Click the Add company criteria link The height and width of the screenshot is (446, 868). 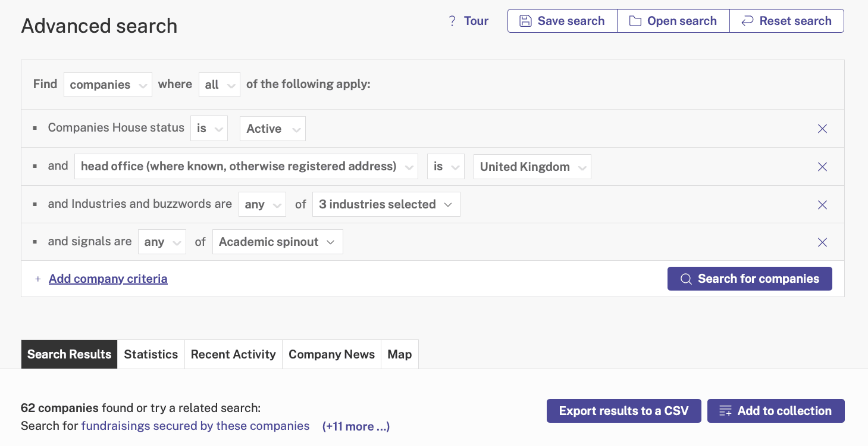[x=108, y=279]
